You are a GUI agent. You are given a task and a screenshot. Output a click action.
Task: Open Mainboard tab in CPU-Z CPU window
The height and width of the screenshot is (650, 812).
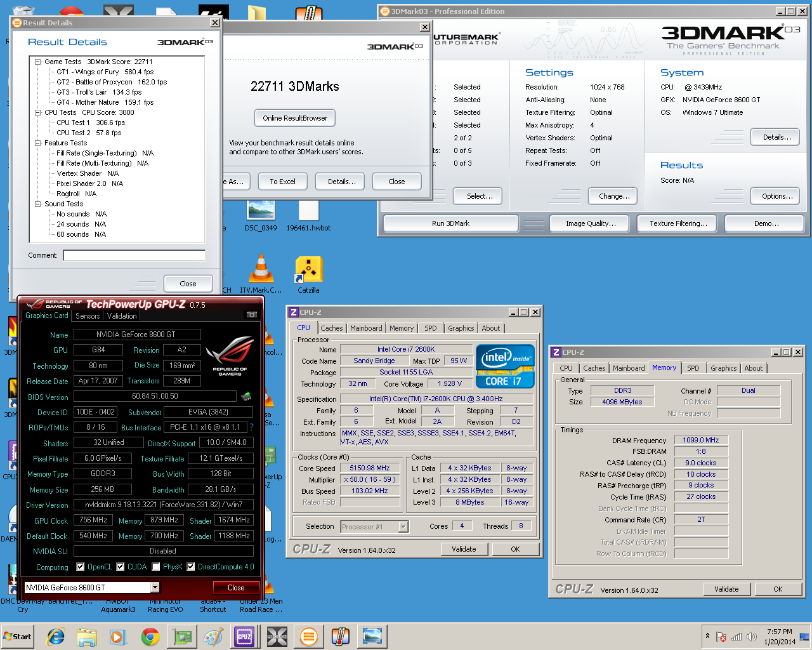pos(366,328)
